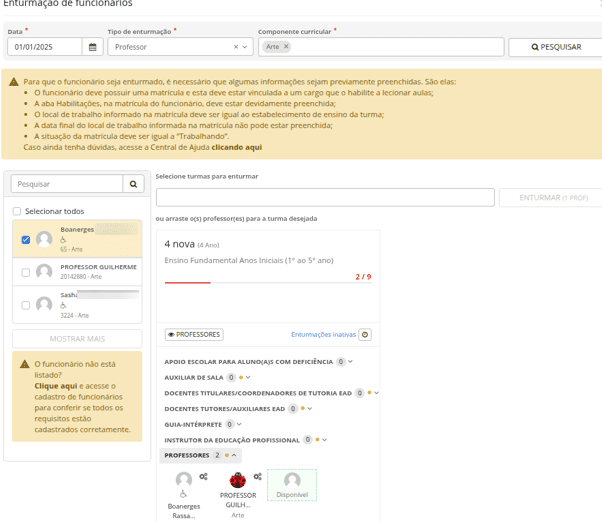Click the accessibility icon under Sasha in list

pos(63,305)
